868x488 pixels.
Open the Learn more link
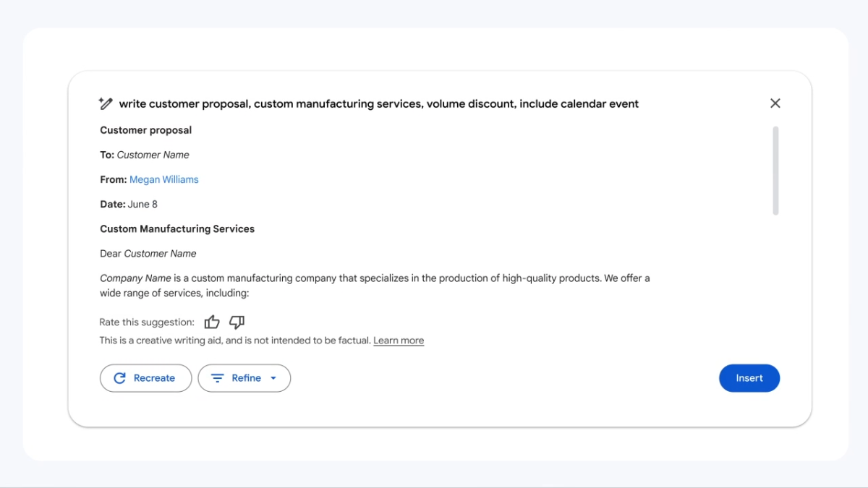[399, 341]
